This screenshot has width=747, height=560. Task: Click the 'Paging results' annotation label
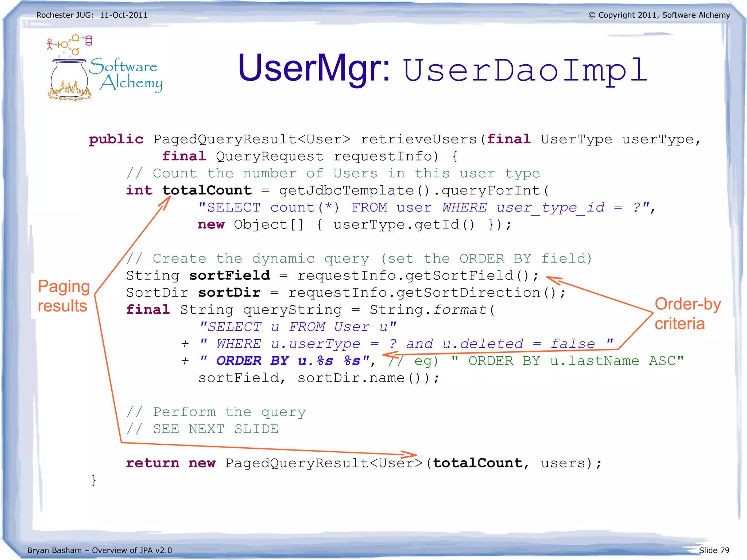pos(63,296)
